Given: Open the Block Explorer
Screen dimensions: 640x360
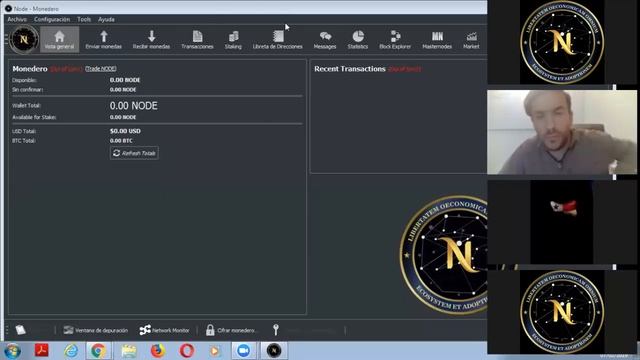Looking at the screenshot, I should (395, 40).
